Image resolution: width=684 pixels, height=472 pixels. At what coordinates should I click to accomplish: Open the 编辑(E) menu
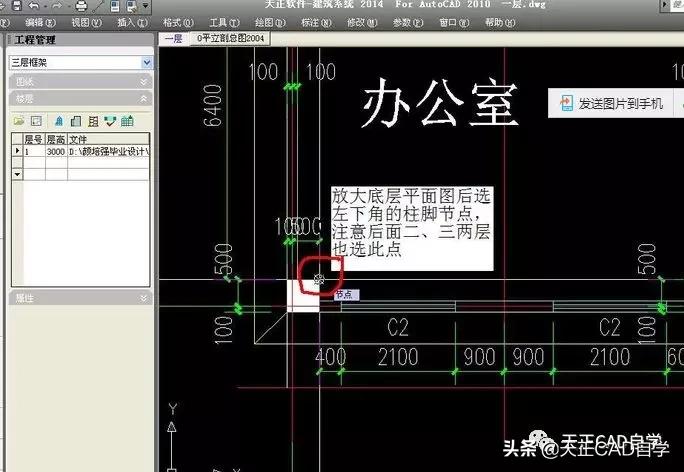(40, 22)
